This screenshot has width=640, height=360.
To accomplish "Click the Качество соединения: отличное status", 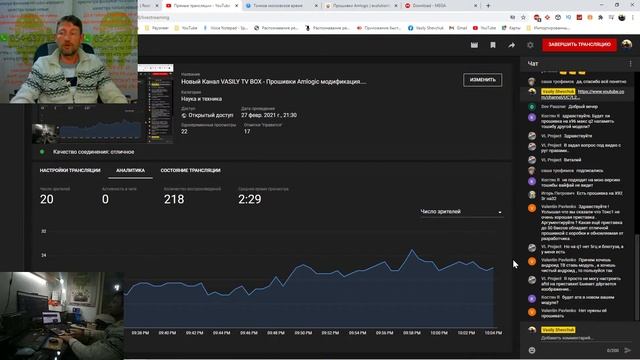I will (x=93, y=152).
